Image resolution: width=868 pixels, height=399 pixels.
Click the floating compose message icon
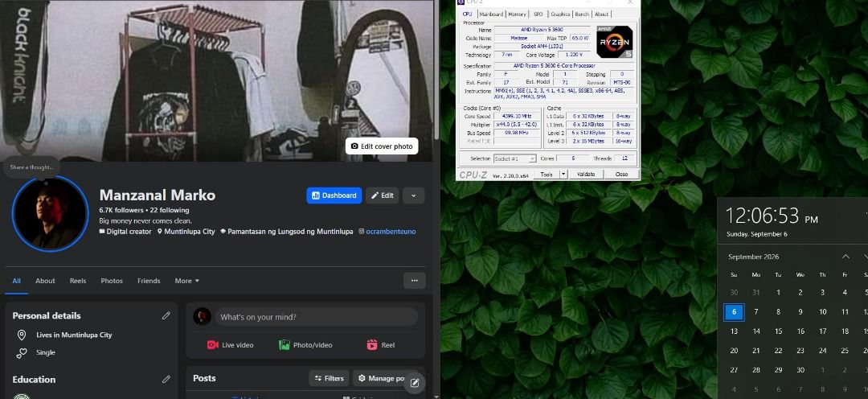click(414, 382)
